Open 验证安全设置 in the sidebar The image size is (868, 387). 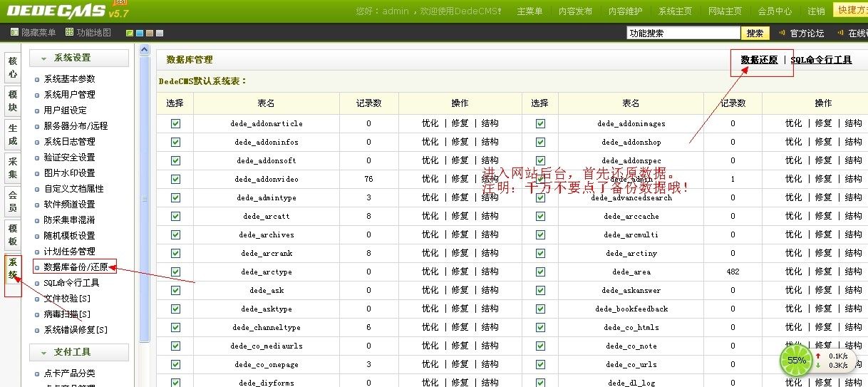click(69, 158)
